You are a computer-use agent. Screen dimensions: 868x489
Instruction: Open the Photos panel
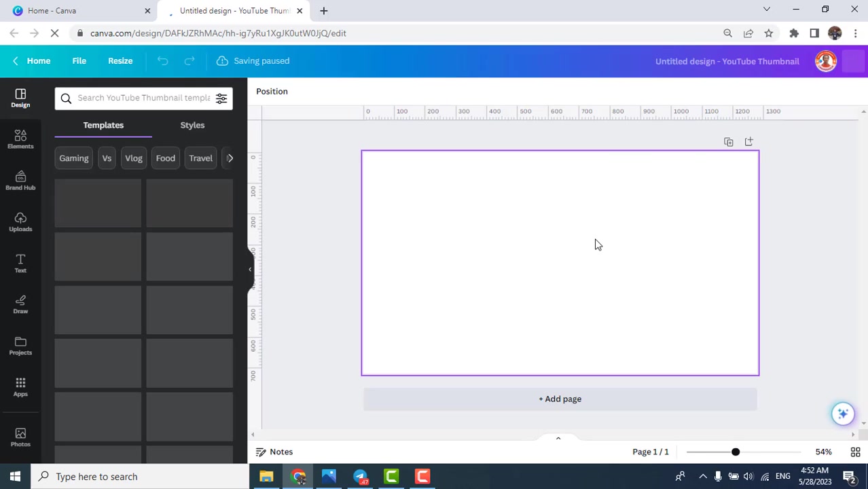click(20, 437)
